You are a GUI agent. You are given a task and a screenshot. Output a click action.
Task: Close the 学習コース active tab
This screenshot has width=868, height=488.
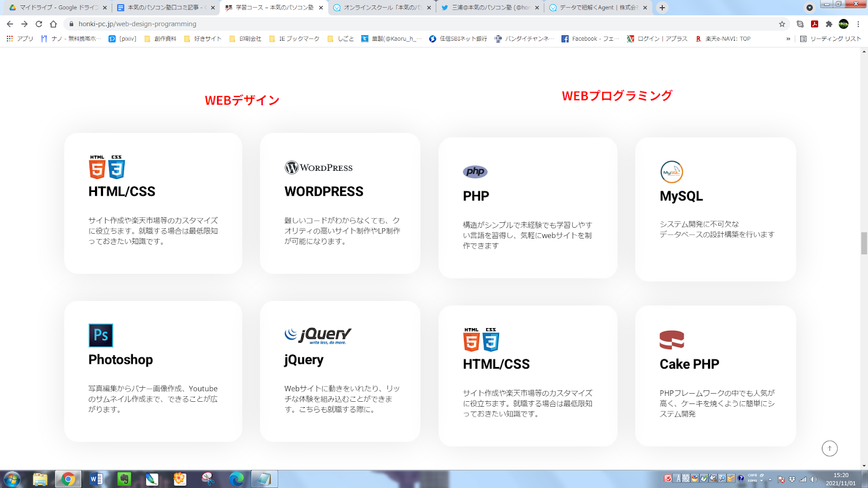(321, 8)
